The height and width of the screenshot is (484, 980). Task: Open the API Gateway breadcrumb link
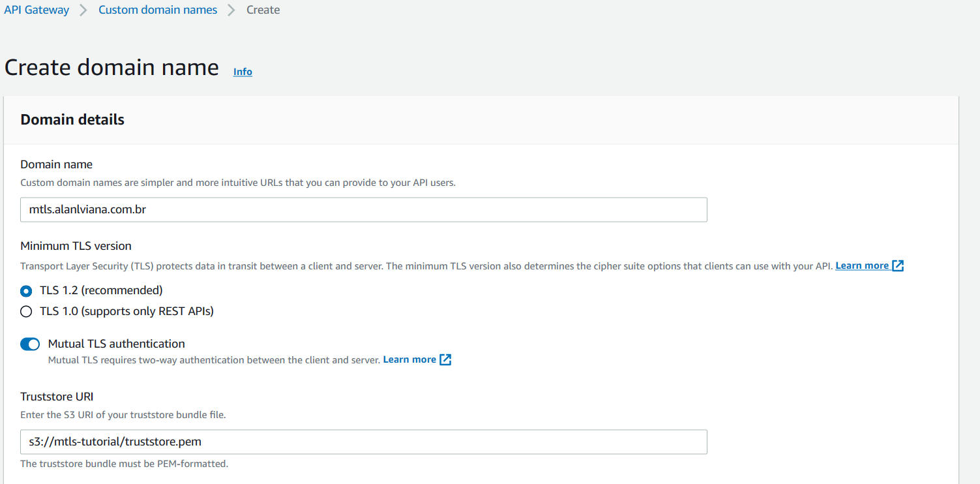pos(37,10)
